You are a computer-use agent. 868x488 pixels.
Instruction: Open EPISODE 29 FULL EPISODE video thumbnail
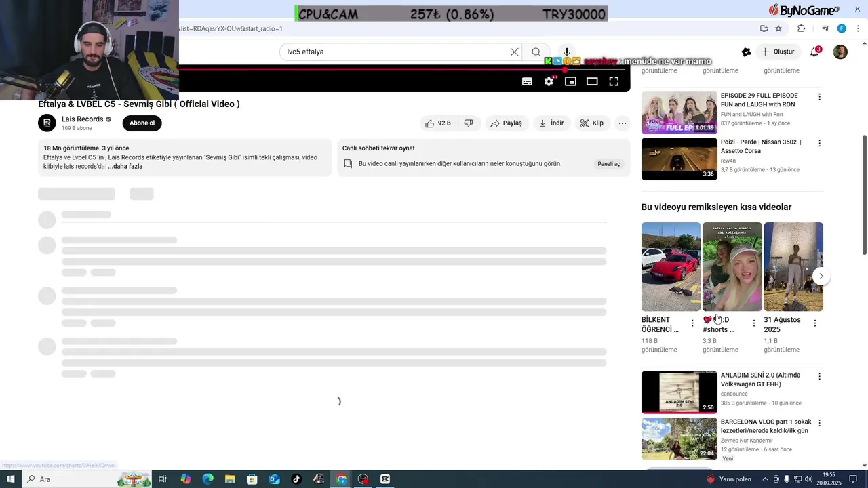point(679,113)
